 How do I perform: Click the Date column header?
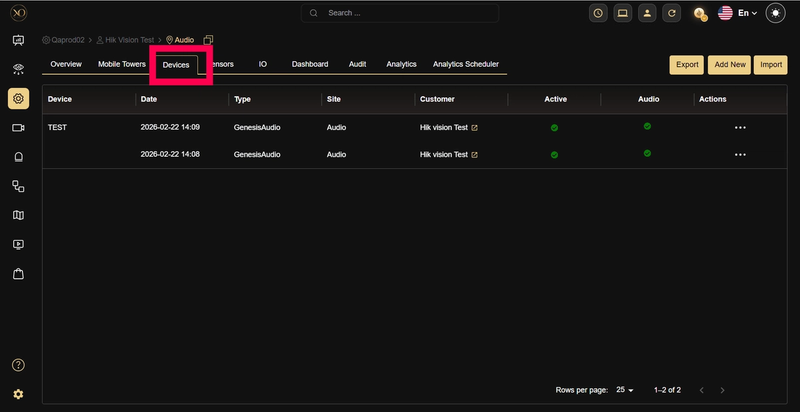[148, 99]
